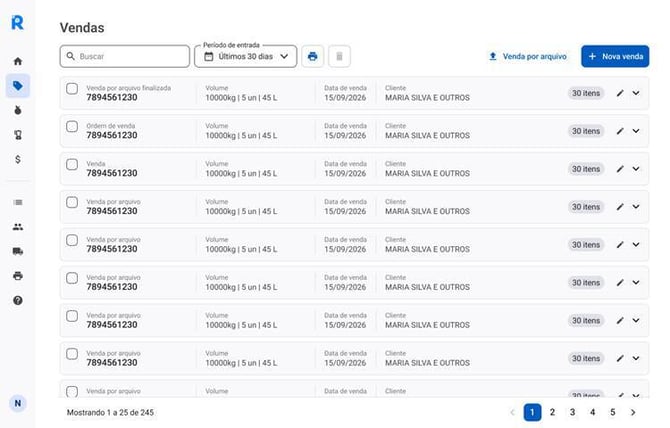The width and height of the screenshot is (670, 428).
Task: Open the home icon in sidebar
Action: [x=18, y=61]
